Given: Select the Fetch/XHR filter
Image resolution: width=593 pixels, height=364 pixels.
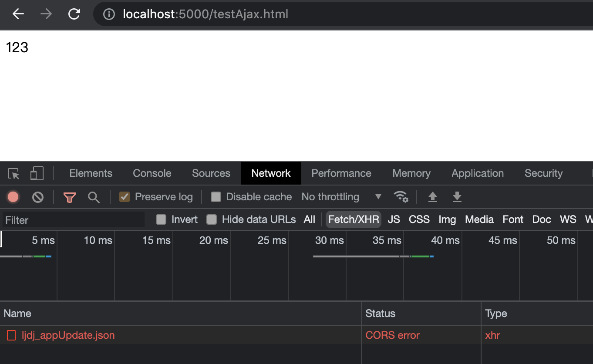Looking at the screenshot, I should [354, 219].
